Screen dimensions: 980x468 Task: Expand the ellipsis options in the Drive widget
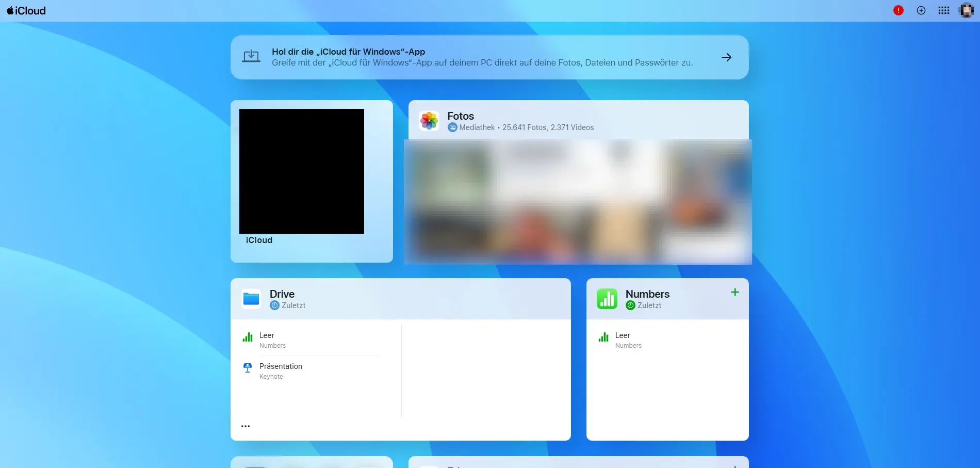click(246, 425)
